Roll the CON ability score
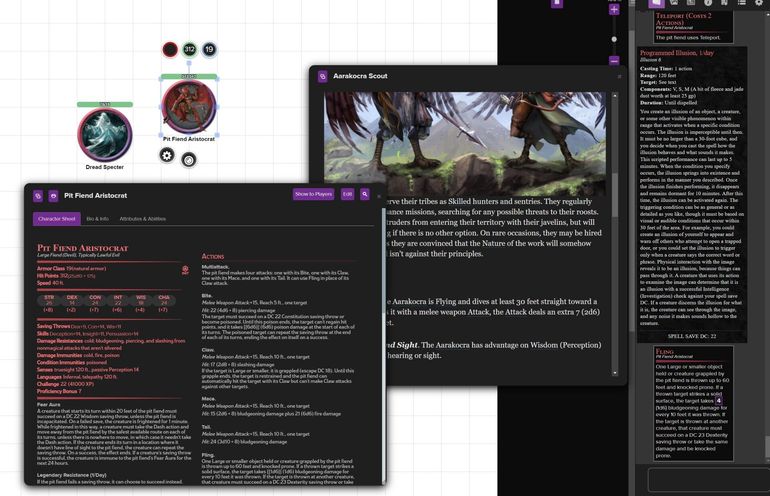 [95, 303]
